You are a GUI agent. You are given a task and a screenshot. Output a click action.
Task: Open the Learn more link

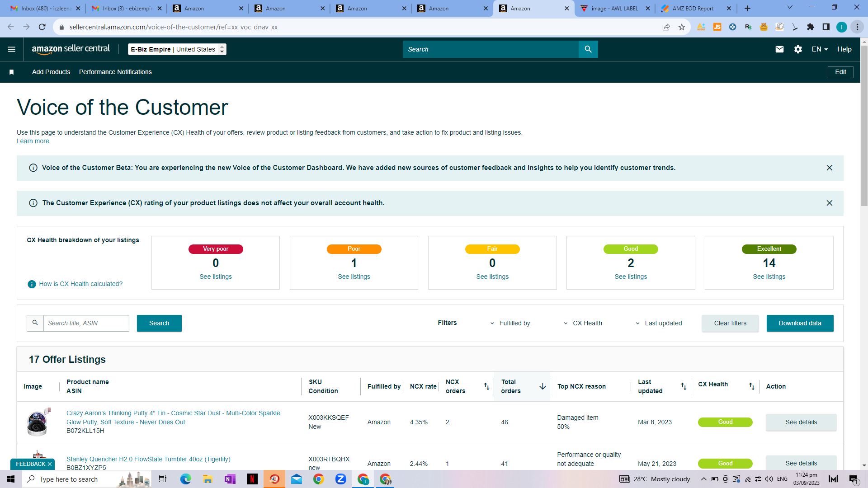point(33,141)
